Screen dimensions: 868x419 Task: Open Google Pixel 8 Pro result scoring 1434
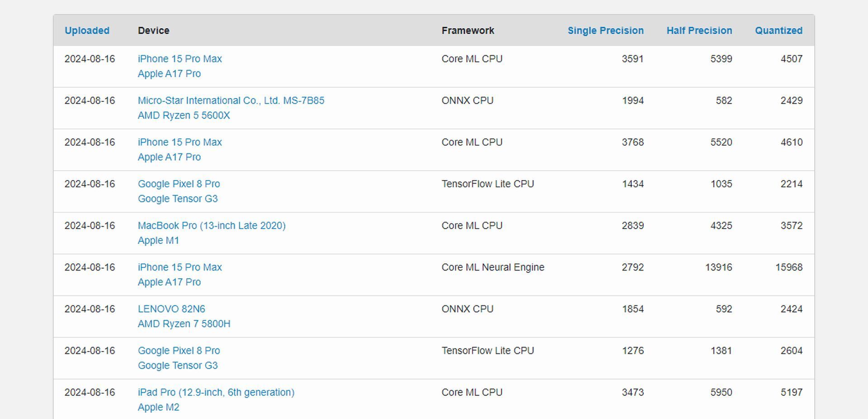click(x=179, y=184)
